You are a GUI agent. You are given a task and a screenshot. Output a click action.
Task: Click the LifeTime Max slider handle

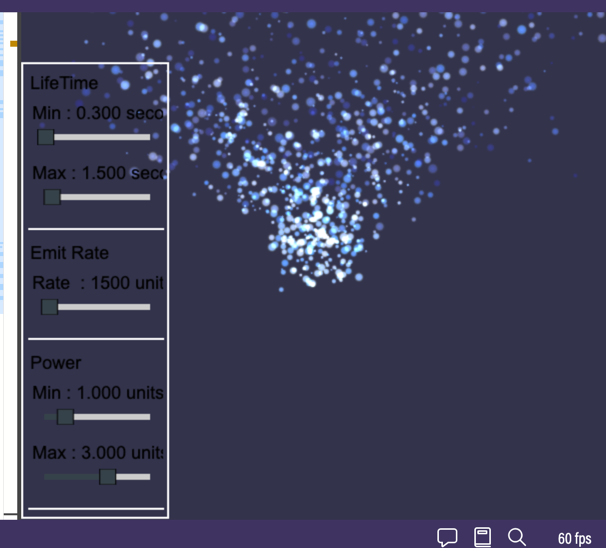pos(52,197)
